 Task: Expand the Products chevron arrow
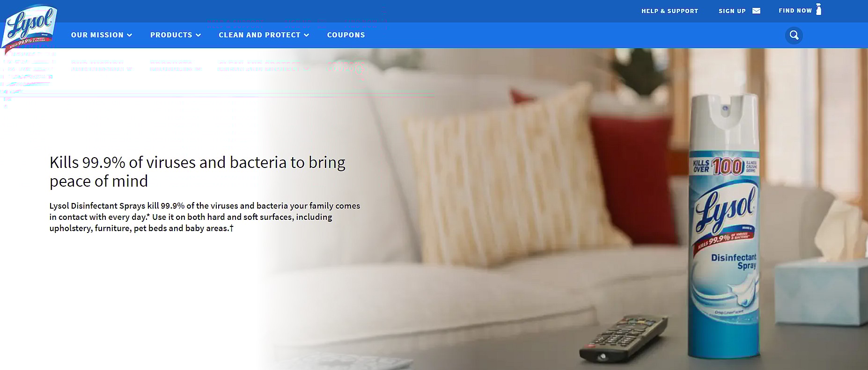(199, 35)
